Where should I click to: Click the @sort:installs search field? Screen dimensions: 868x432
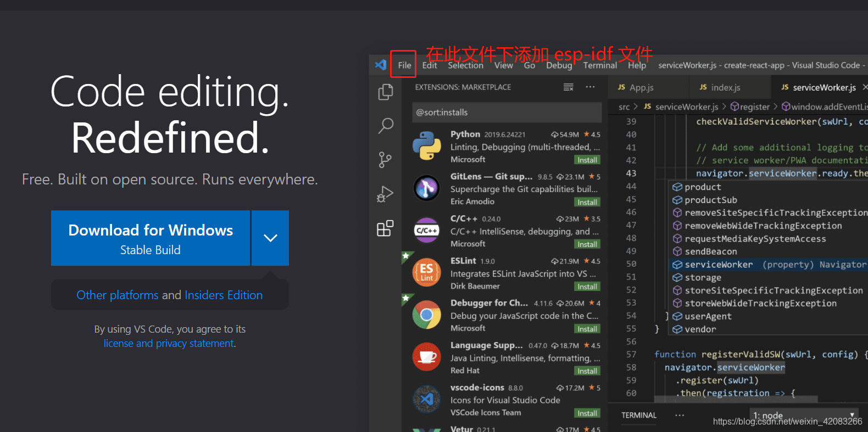pos(507,113)
